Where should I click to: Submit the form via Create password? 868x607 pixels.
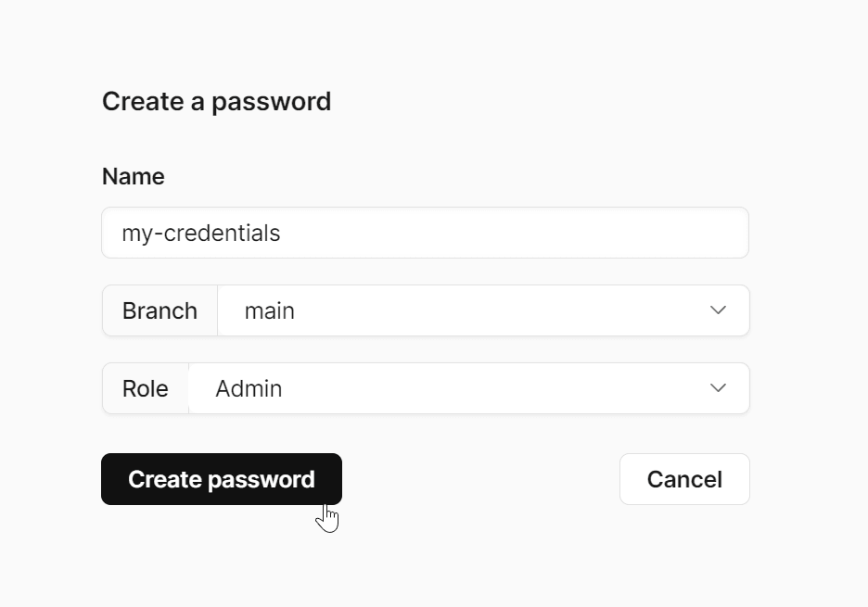[221, 479]
